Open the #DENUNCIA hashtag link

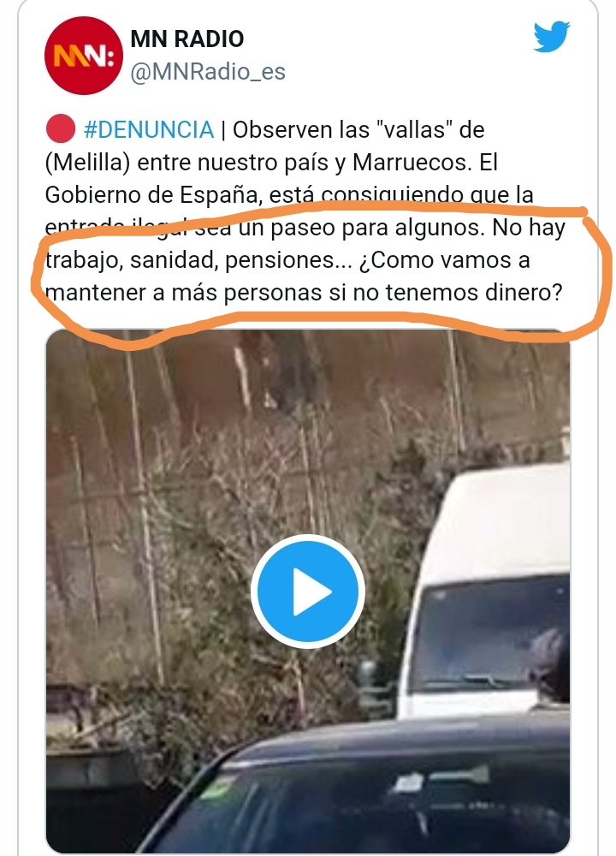click(148, 130)
